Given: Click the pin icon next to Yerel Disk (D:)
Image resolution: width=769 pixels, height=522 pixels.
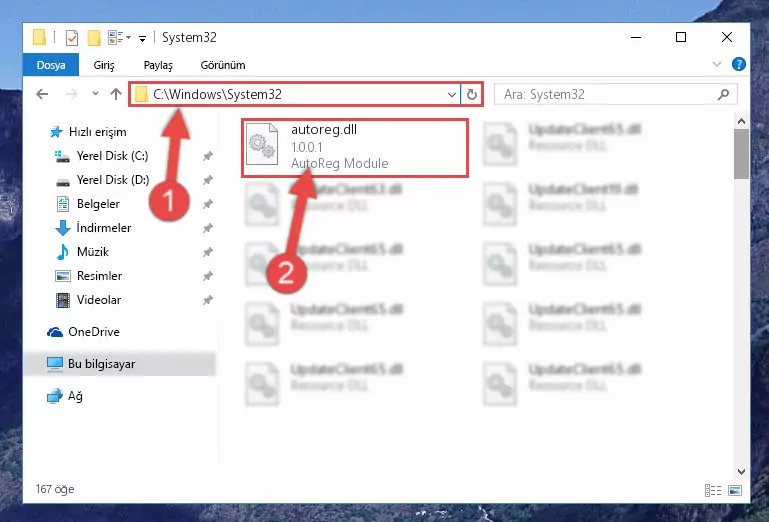Looking at the screenshot, I should (x=208, y=180).
